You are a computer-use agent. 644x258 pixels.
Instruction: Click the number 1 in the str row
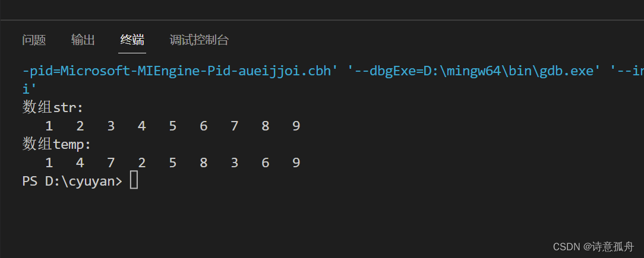pos(49,126)
